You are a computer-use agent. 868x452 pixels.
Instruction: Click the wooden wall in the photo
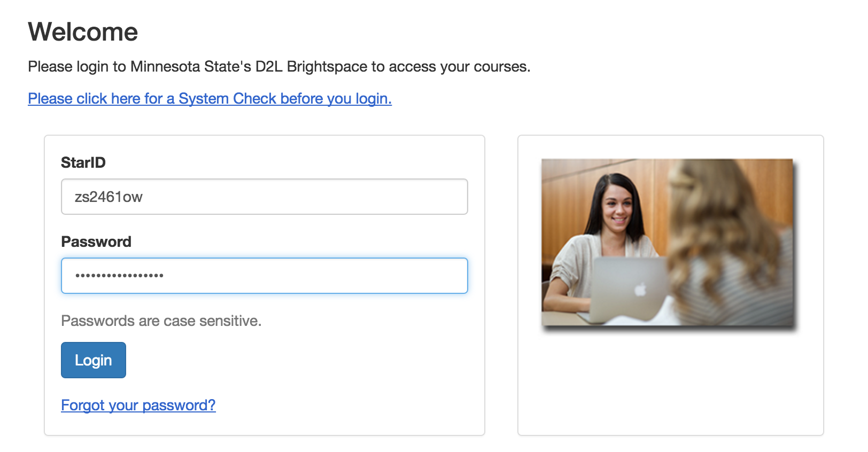(x=567, y=182)
